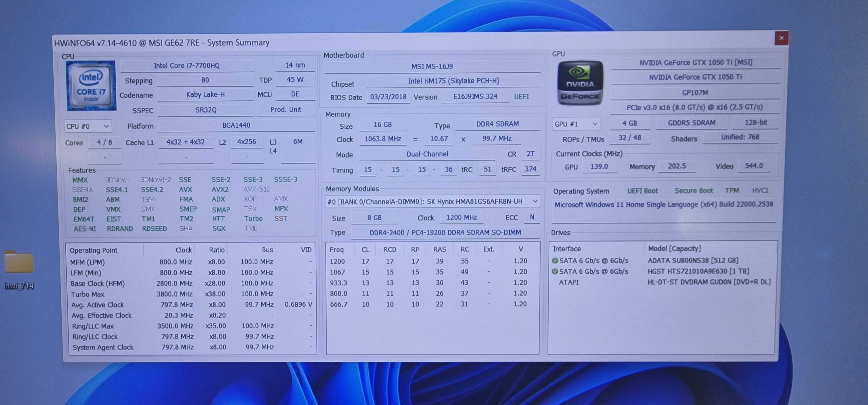Image resolution: width=868 pixels, height=405 pixels.
Task: Click the ECC value N
Action: click(532, 217)
